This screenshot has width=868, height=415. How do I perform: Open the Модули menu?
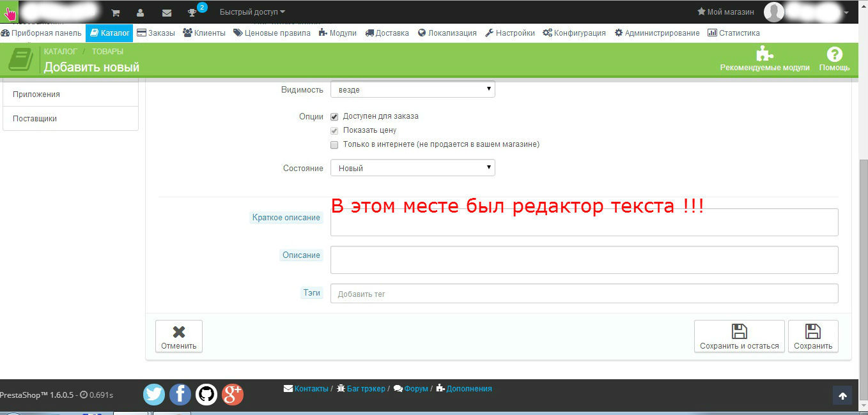pos(337,33)
